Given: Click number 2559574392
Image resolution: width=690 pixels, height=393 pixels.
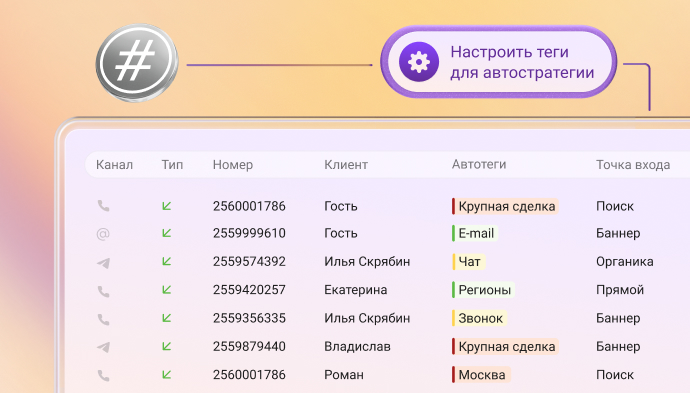Looking at the screenshot, I should [249, 261].
